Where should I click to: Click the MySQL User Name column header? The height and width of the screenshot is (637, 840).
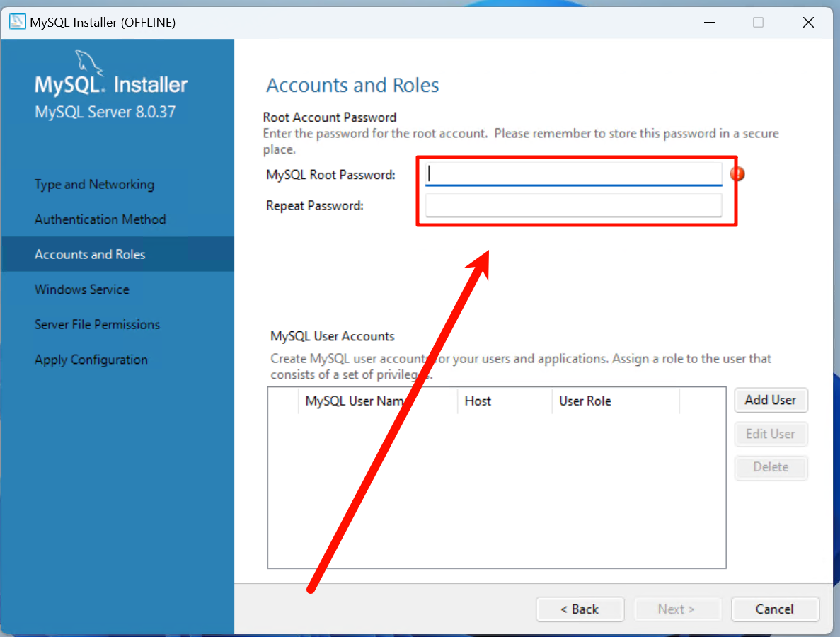378,401
